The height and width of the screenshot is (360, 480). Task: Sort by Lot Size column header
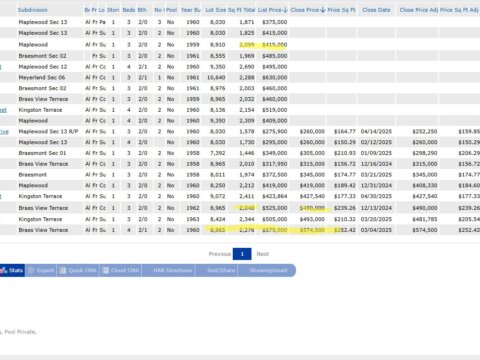tap(216, 10)
